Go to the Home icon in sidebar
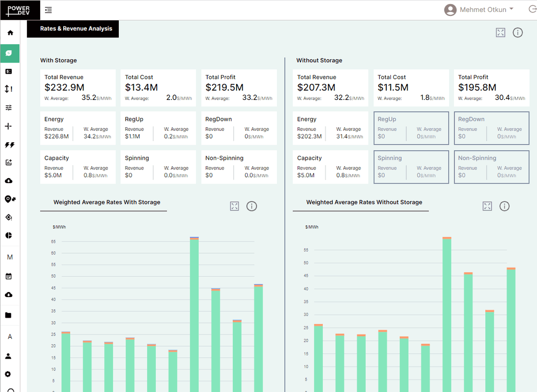 pyautogui.click(x=10, y=33)
